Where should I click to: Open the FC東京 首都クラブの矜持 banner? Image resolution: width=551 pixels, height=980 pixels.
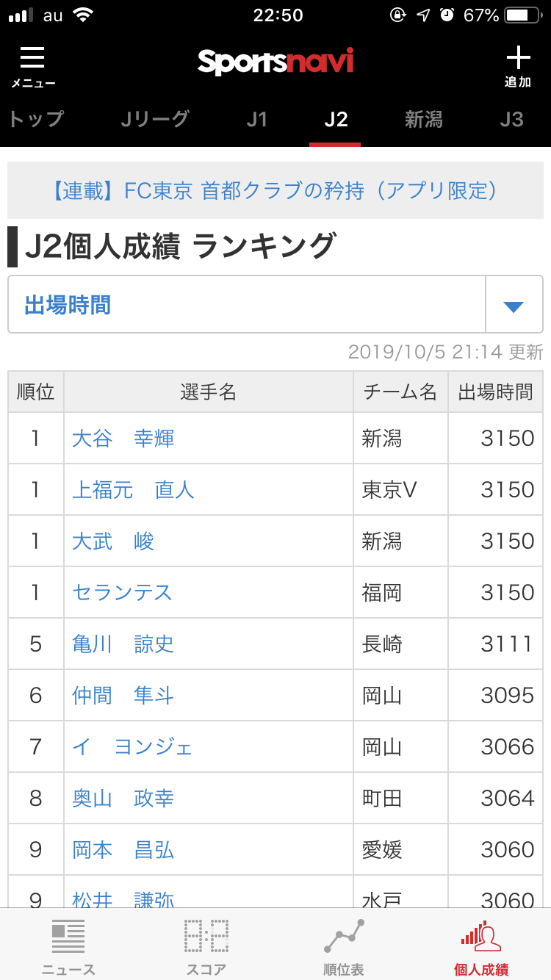(x=275, y=191)
